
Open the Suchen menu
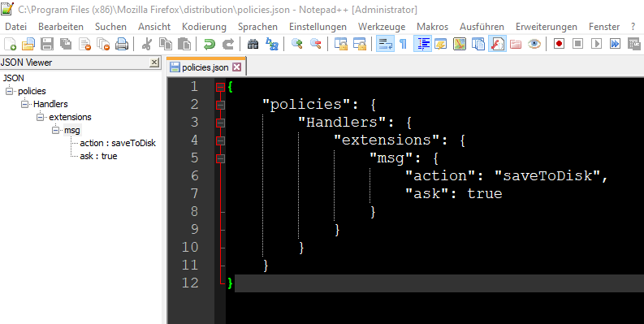[111, 27]
